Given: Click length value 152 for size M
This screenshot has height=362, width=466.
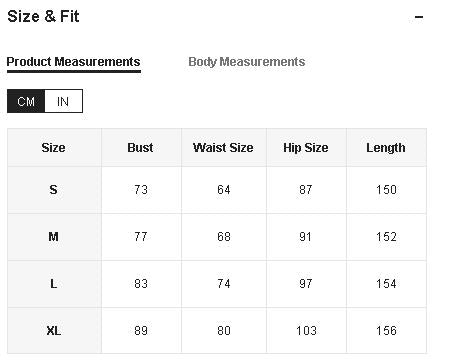Looking at the screenshot, I should tap(386, 237).
